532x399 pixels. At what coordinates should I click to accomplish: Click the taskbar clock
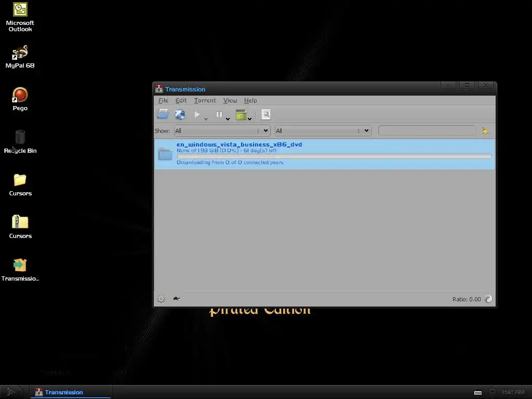tap(513, 392)
